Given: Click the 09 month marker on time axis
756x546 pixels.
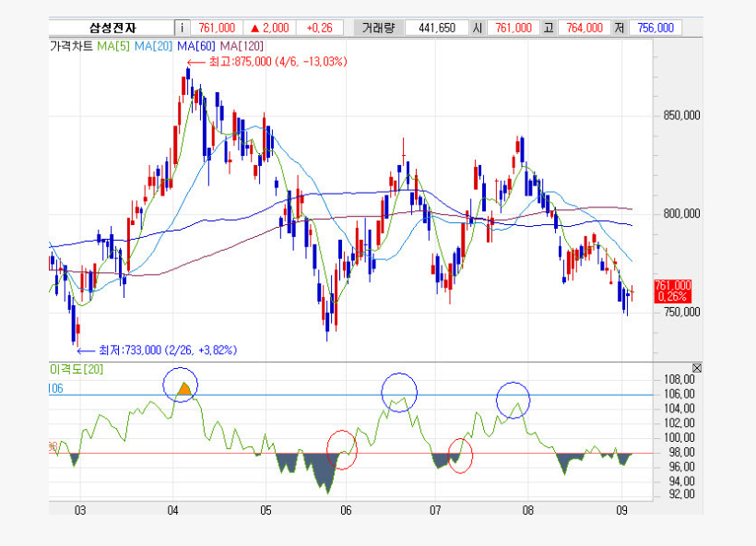Looking at the screenshot, I should coord(621,510).
